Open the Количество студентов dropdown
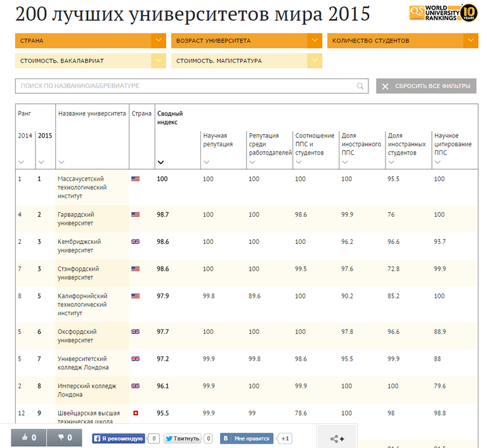 [x=403, y=41]
